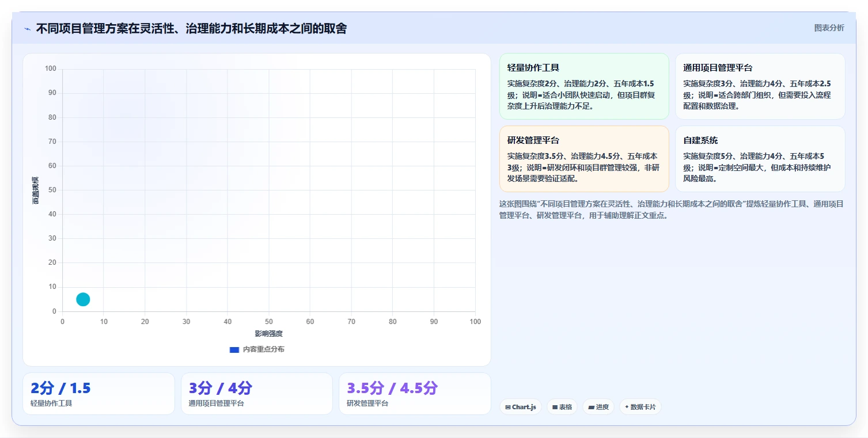The image size is (868, 438).
Task: Click the title 不同项目管理方案在灵活性、治理能力和长期成本之间的取舍
Action: click(191, 28)
